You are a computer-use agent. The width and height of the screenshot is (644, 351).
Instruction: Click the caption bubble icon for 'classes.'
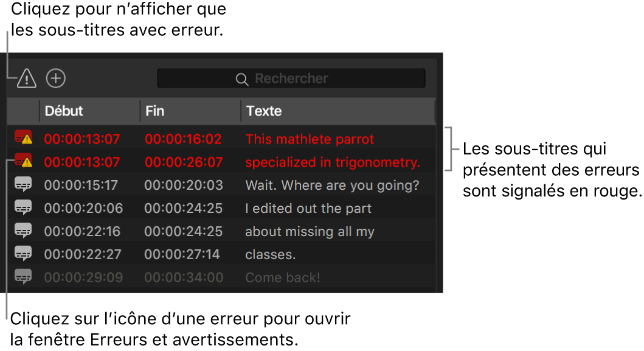click(x=23, y=254)
